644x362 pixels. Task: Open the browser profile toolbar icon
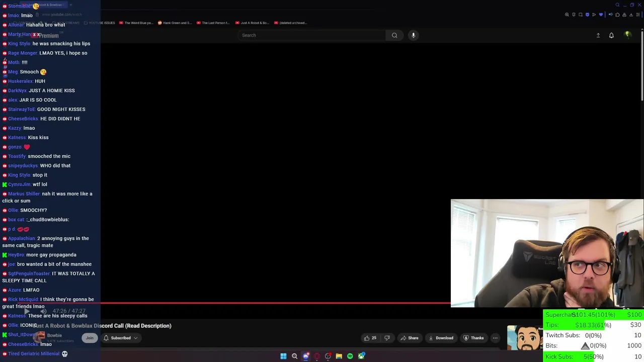[624, 15]
